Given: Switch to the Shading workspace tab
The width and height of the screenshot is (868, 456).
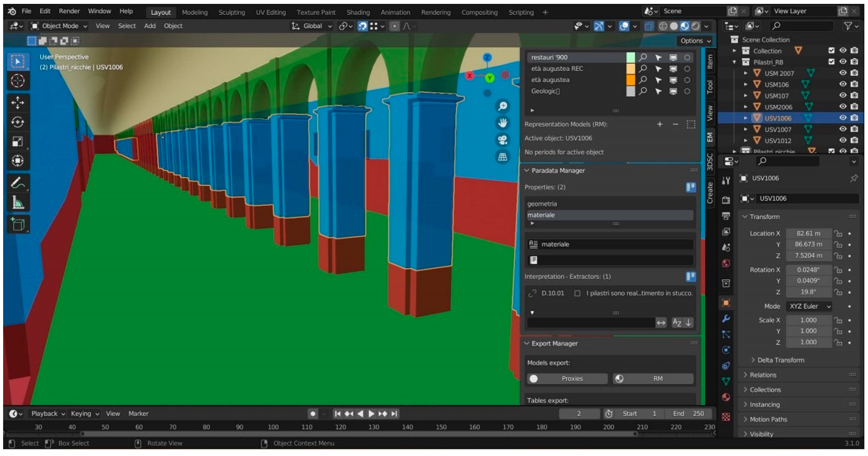Looking at the screenshot, I should pos(358,12).
